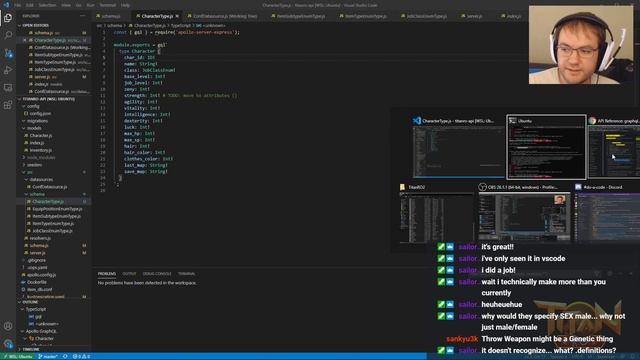
Task: Expand the Timeline section
Action: click(54, 349)
